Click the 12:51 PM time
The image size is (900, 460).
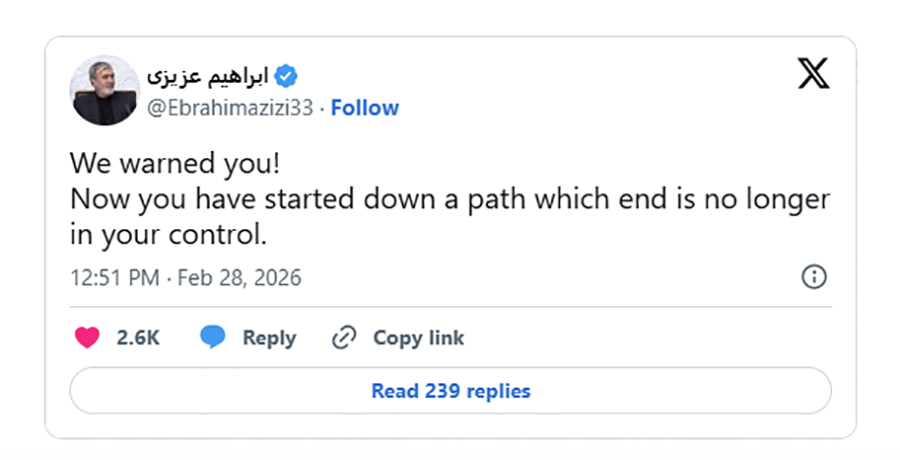(x=114, y=277)
